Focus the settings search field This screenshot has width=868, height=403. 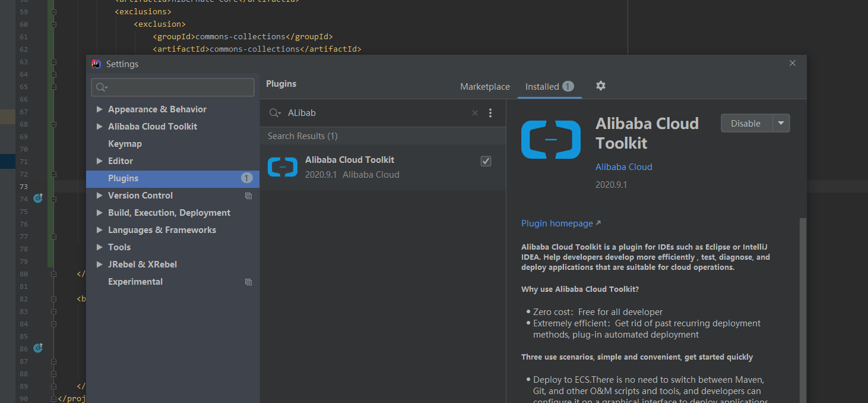[173, 87]
